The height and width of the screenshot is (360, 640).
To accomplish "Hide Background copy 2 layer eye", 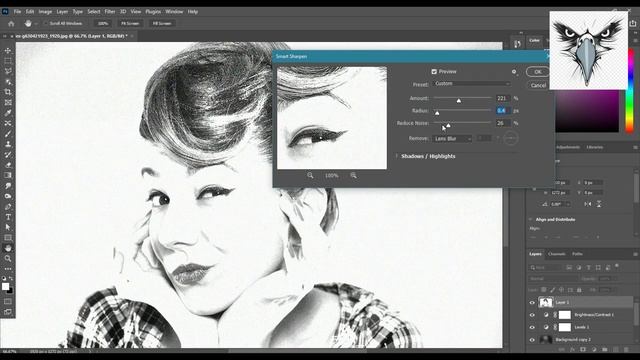I will [532, 340].
